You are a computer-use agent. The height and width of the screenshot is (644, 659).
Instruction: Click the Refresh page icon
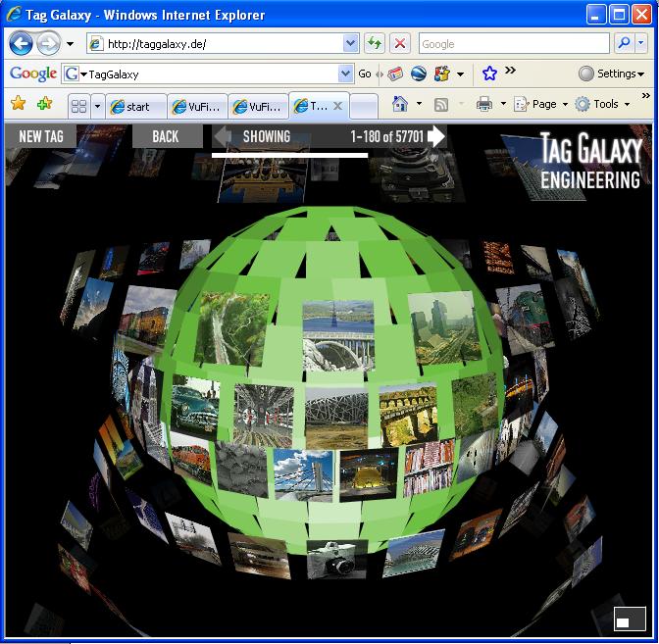coord(374,44)
